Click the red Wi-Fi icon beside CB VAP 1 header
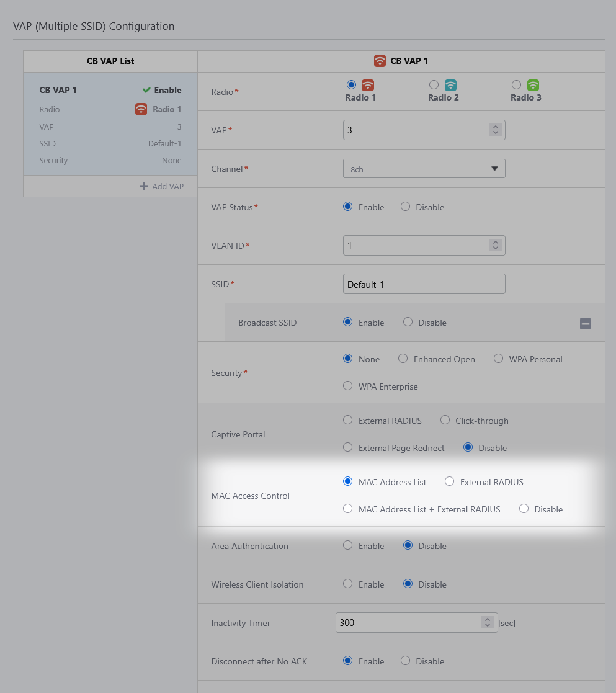 click(x=380, y=61)
